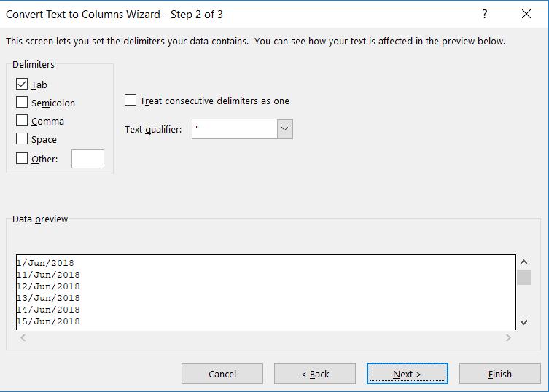
Task: Go back with the Back button
Action: (x=315, y=374)
